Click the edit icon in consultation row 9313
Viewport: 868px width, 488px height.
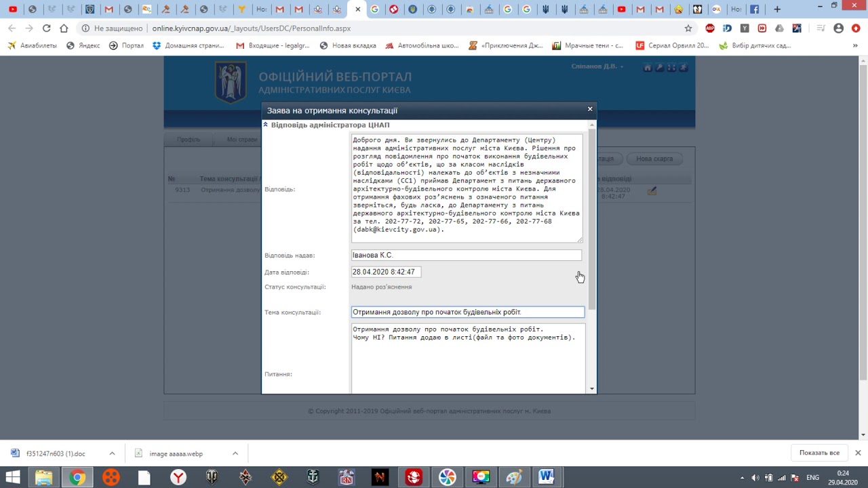pos(652,191)
